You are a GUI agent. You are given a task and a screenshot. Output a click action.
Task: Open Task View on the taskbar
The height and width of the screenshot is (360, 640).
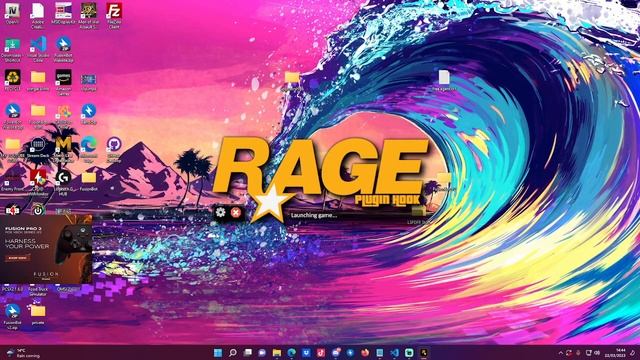247,353
